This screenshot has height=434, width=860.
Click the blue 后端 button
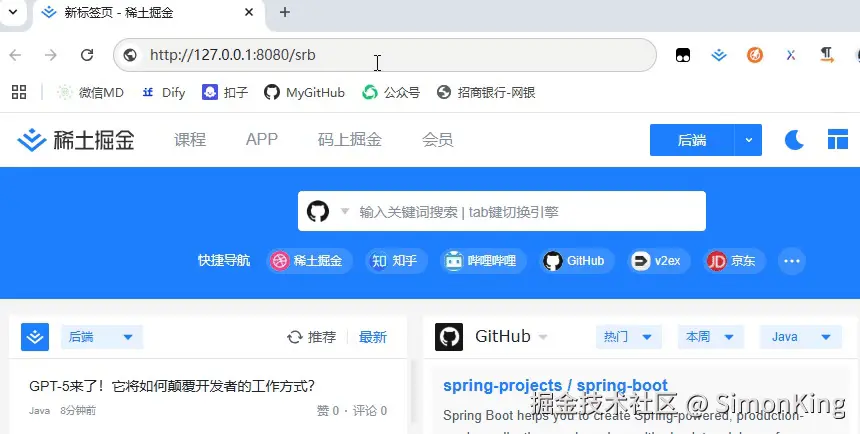[x=692, y=140]
